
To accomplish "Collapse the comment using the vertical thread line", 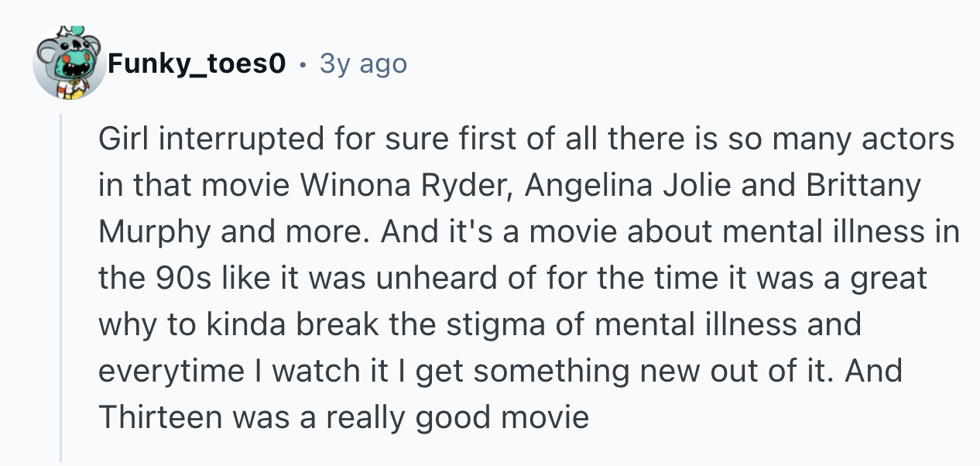I will point(61,286).
